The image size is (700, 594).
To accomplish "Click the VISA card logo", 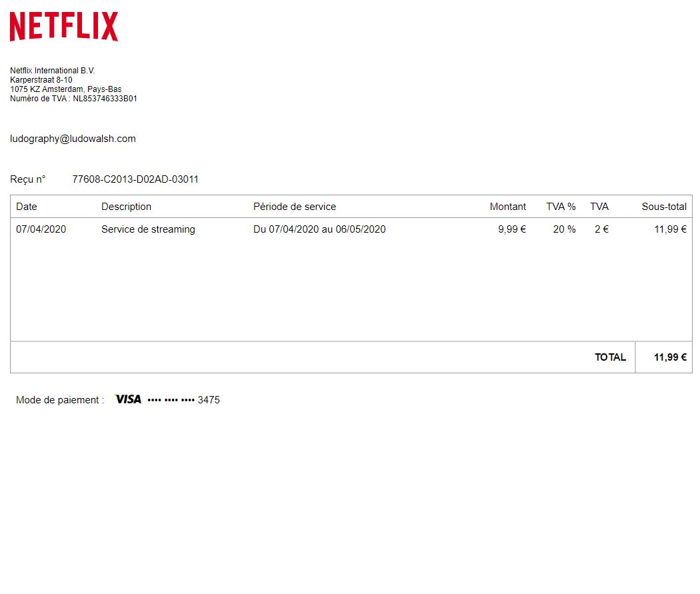I will pos(128,399).
